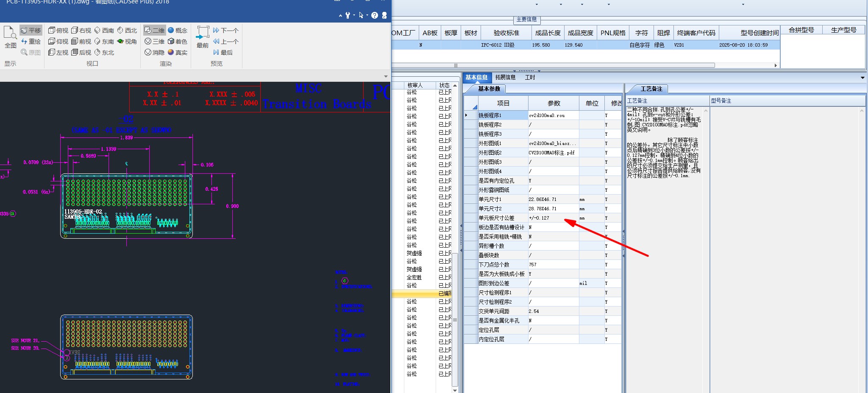868x393 pixels.
Task: Open the user account icon in CADSee
Action: coord(384,15)
